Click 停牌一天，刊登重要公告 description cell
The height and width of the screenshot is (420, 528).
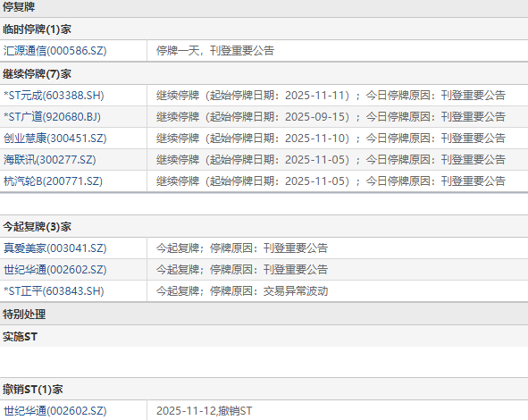(x=338, y=51)
